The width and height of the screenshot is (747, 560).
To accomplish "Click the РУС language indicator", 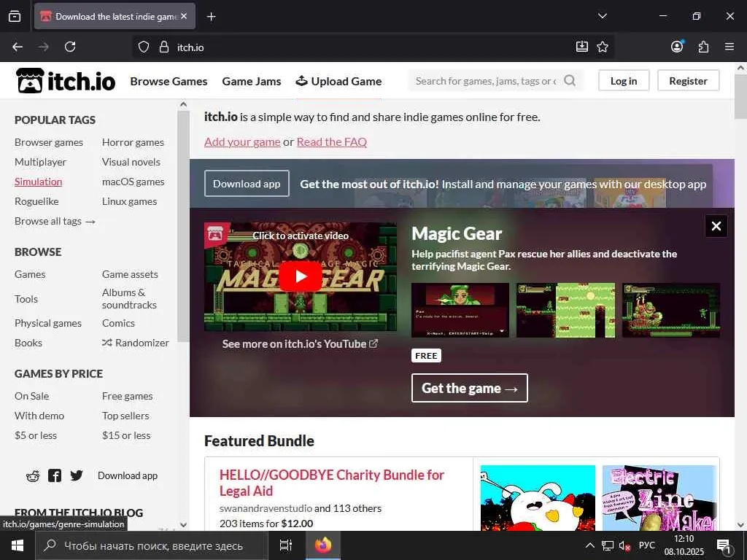I will pos(646,545).
